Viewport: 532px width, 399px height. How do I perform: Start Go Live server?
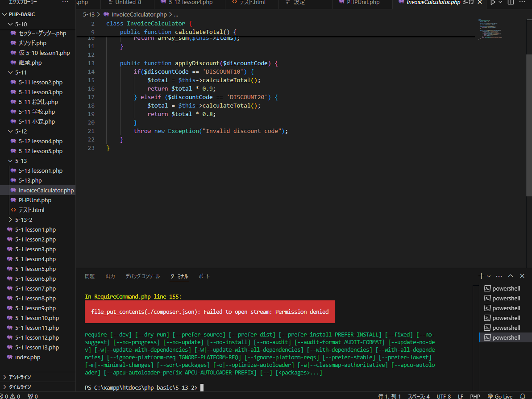pyautogui.click(x=500, y=396)
